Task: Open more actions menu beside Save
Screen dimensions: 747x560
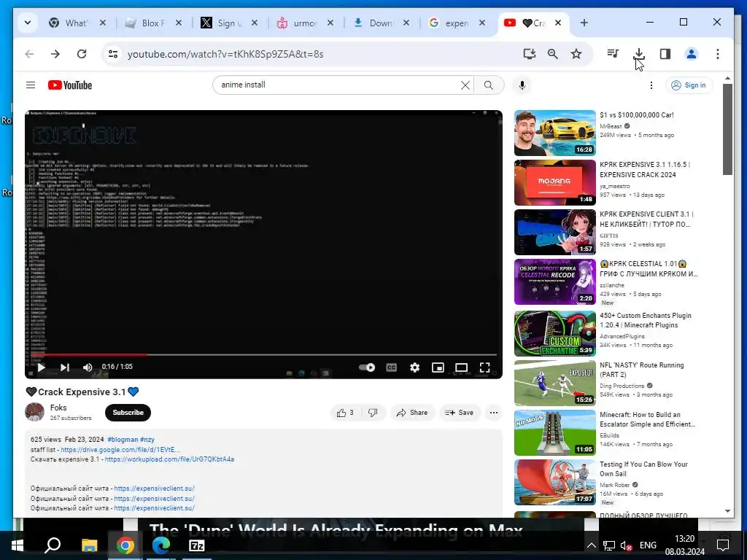Action: click(x=494, y=413)
